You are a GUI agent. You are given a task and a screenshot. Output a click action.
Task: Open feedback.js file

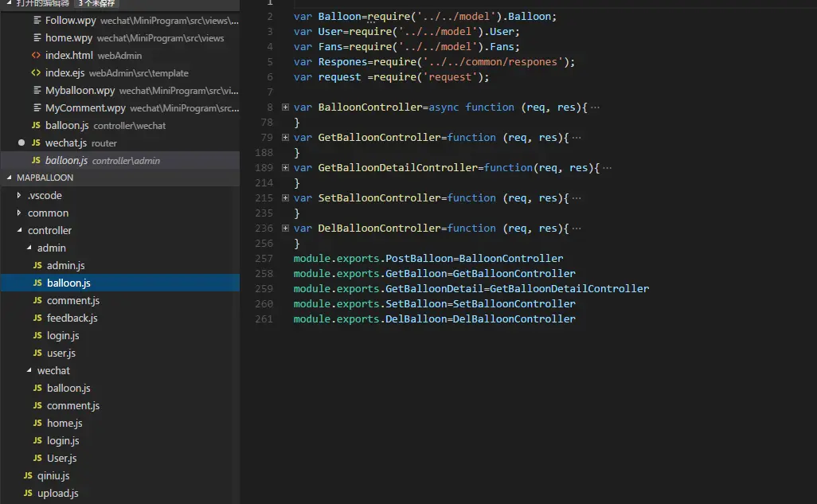[x=119, y=318]
